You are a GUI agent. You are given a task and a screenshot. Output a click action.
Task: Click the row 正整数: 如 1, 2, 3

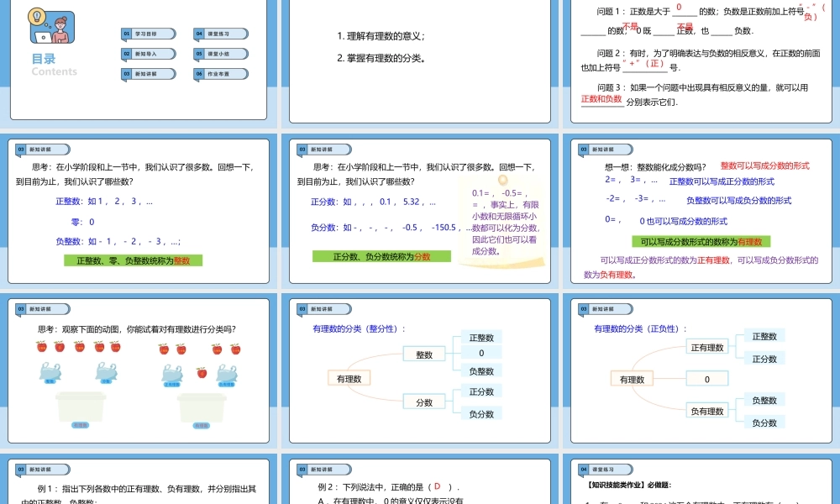point(104,202)
